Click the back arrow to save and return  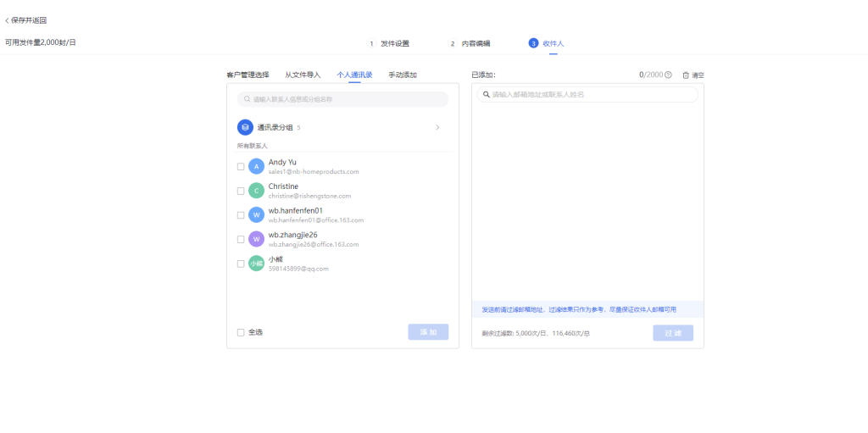tap(8, 20)
